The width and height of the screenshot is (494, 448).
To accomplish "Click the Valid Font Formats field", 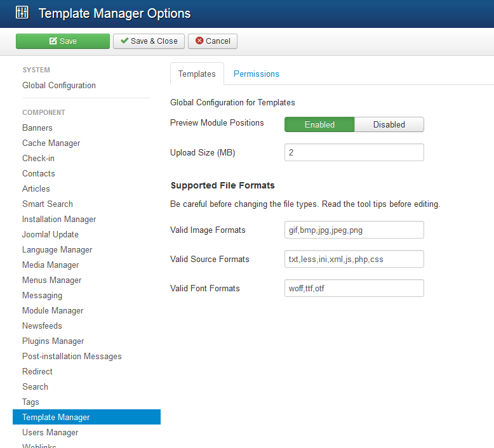I will (x=354, y=288).
